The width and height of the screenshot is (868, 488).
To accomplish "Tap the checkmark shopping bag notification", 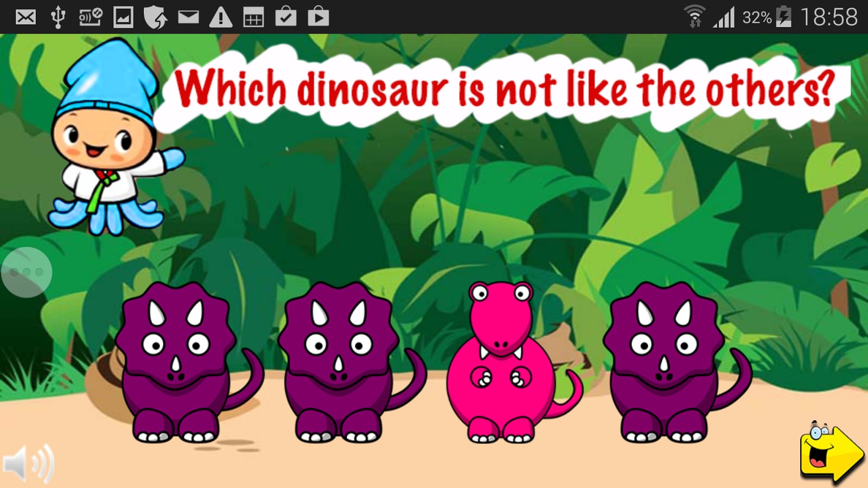I will (x=286, y=17).
